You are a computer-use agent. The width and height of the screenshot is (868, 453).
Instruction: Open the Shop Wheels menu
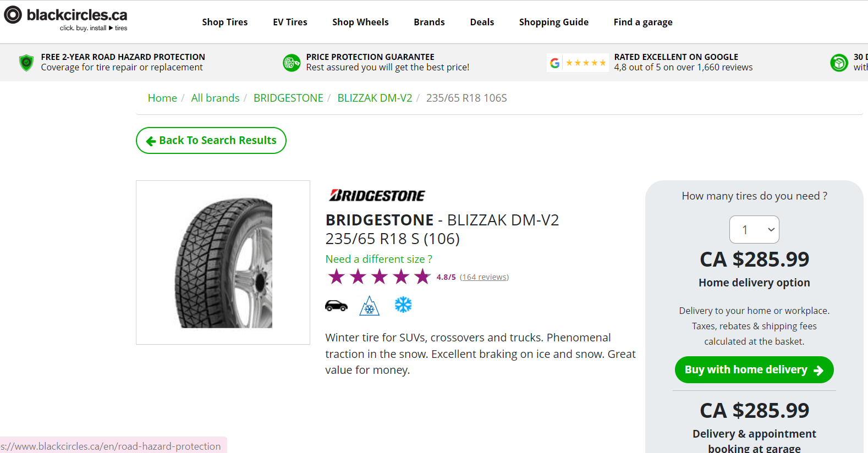360,22
